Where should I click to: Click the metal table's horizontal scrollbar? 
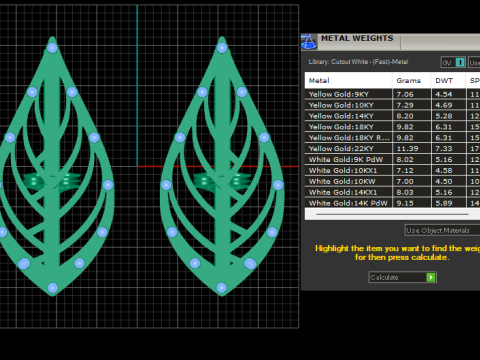pos(392,214)
